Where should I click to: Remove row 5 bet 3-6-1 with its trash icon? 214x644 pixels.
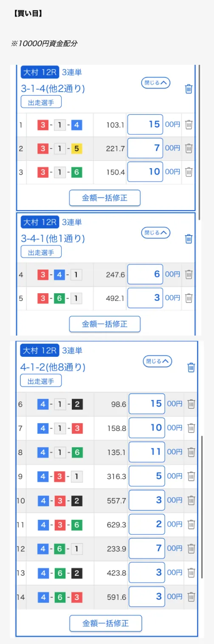(189, 298)
